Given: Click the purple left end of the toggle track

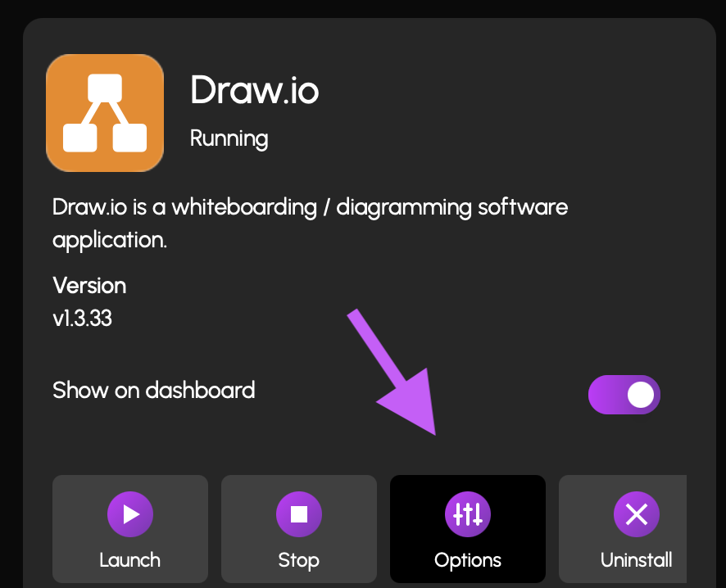Looking at the screenshot, I should pos(604,395).
